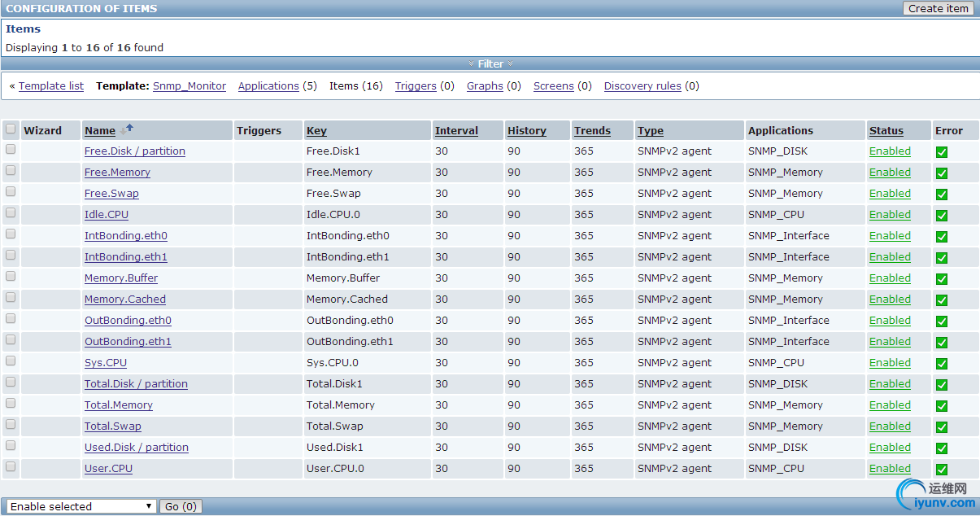Open the OutBonding.eth1 item link

pos(128,342)
